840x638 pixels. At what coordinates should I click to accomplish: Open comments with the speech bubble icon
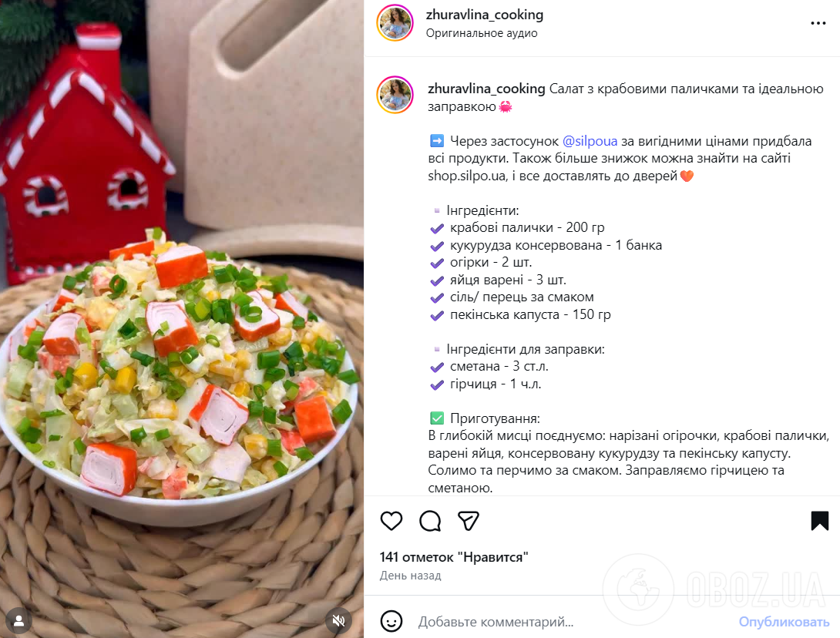pos(430,521)
